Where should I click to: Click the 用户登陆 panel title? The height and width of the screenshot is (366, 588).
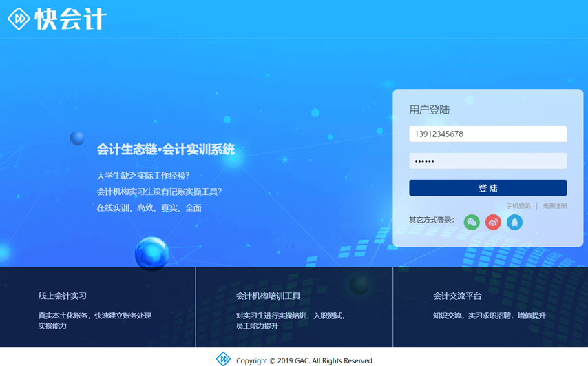point(429,110)
